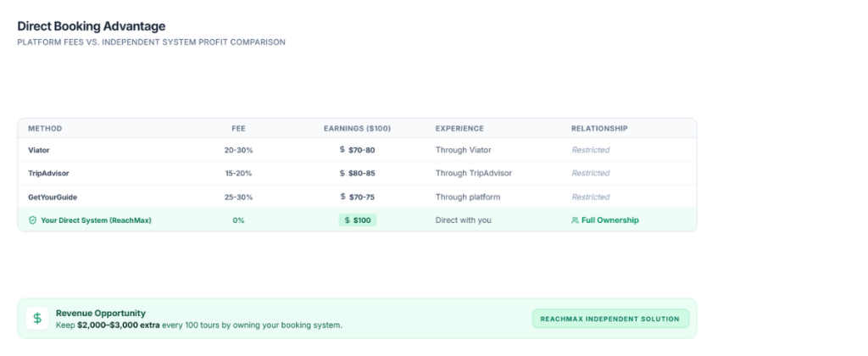Select the $100 earnings badge
Image resolution: width=868 pixels, height=356 pixels.
click(358, 220)
